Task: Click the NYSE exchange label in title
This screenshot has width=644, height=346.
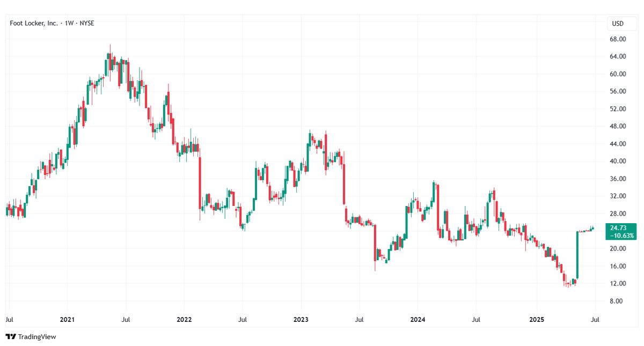Action: [86, 24]
